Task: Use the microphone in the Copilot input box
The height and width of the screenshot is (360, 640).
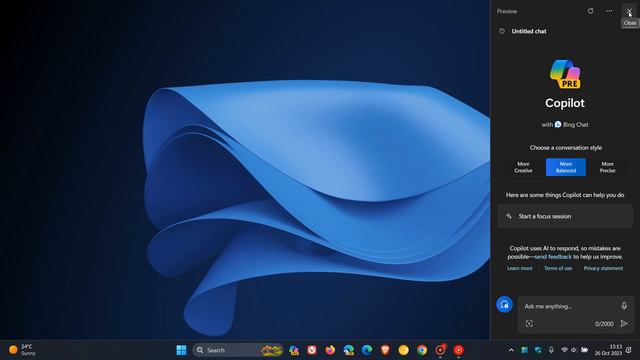Action: tap(624, 306)
